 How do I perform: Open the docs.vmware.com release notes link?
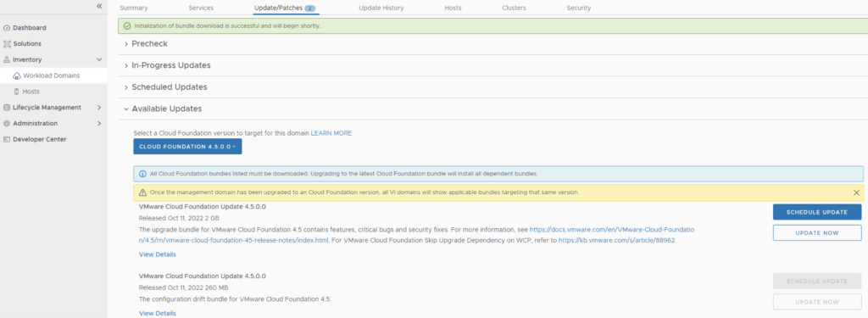pos(416,235)
